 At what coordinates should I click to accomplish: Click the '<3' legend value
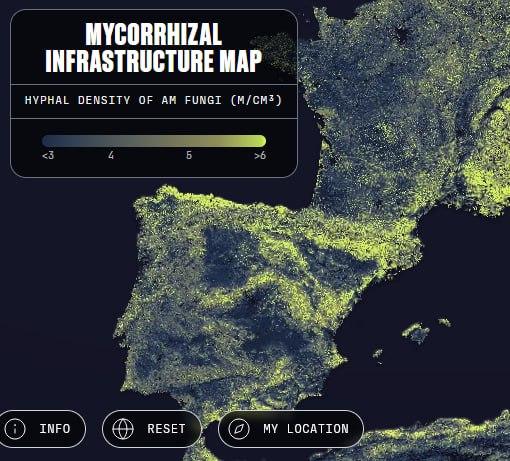point(48,155)
